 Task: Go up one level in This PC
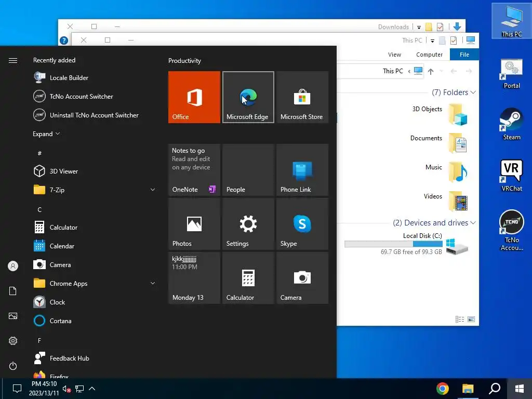click(x=431, y=71)
